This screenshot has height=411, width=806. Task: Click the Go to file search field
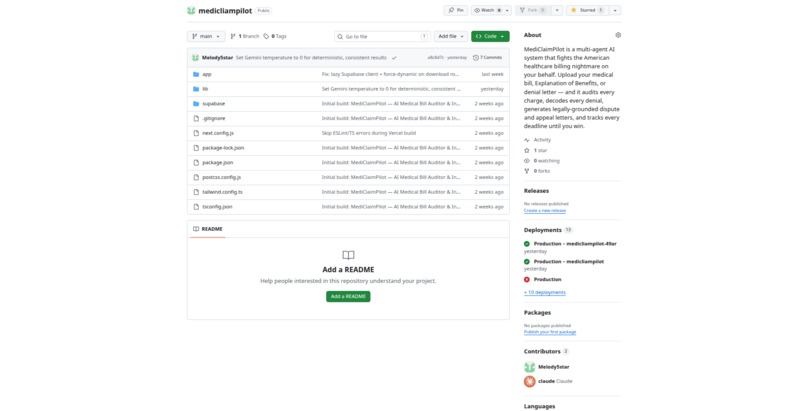(x=383, y=36)
